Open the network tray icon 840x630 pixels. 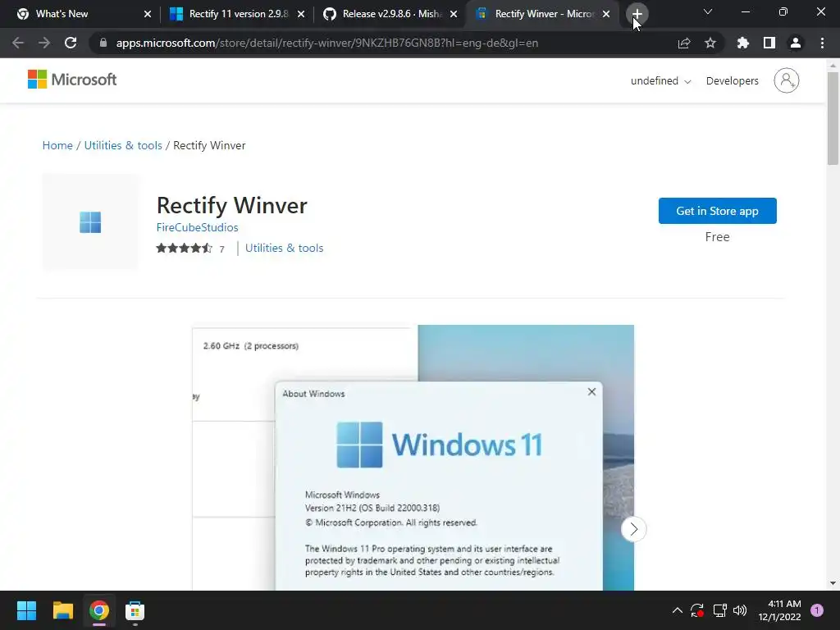click(x=719, y=610)
